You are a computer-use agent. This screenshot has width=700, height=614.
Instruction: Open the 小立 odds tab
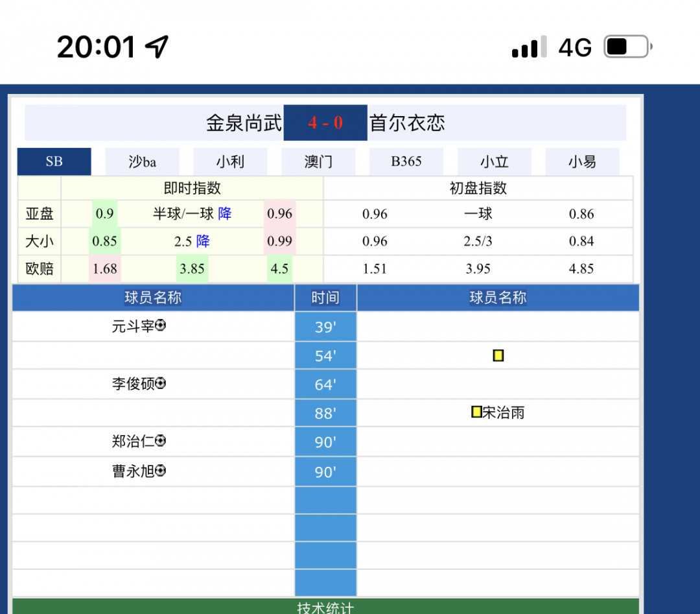494,161
